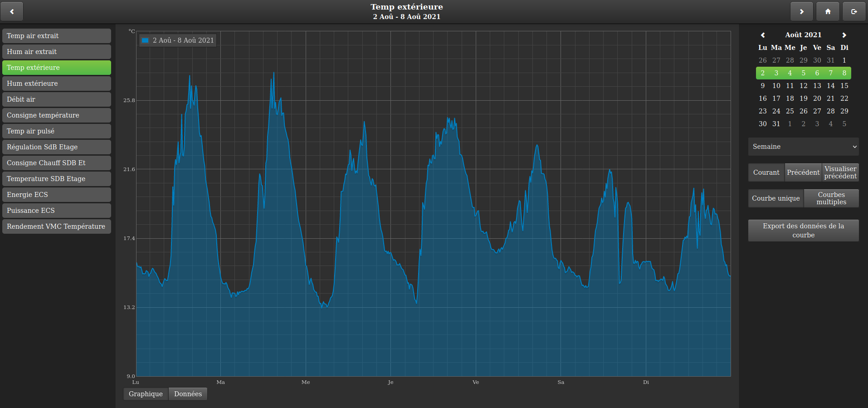Select the Graphique tab

tap(146, 394)
